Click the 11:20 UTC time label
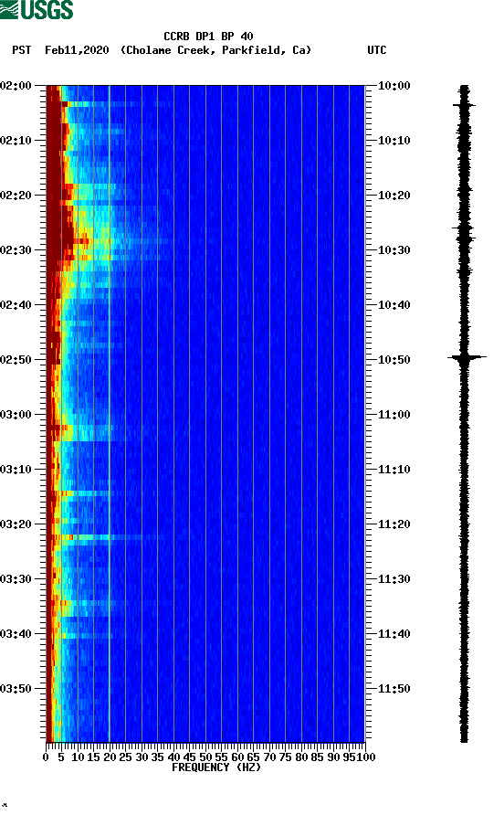This screenshot has height=815, width=504. [394, 524]
